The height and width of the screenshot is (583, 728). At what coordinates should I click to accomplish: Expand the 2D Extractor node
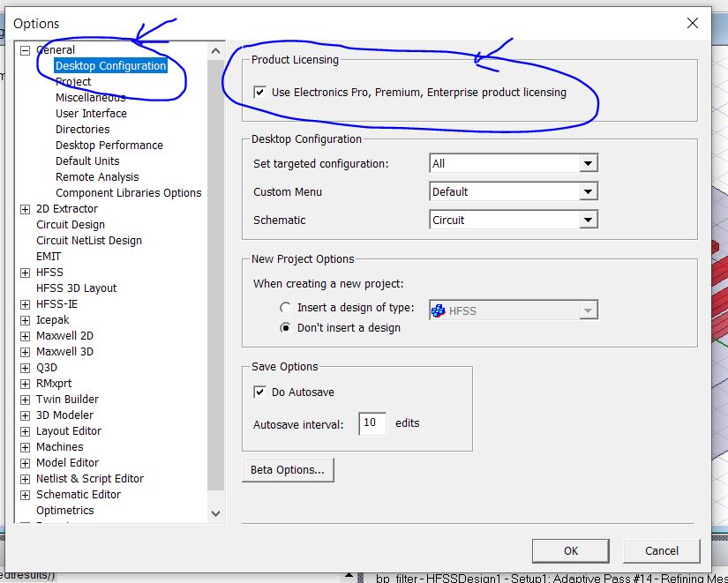pyautogui.click(x=25, y=209)
